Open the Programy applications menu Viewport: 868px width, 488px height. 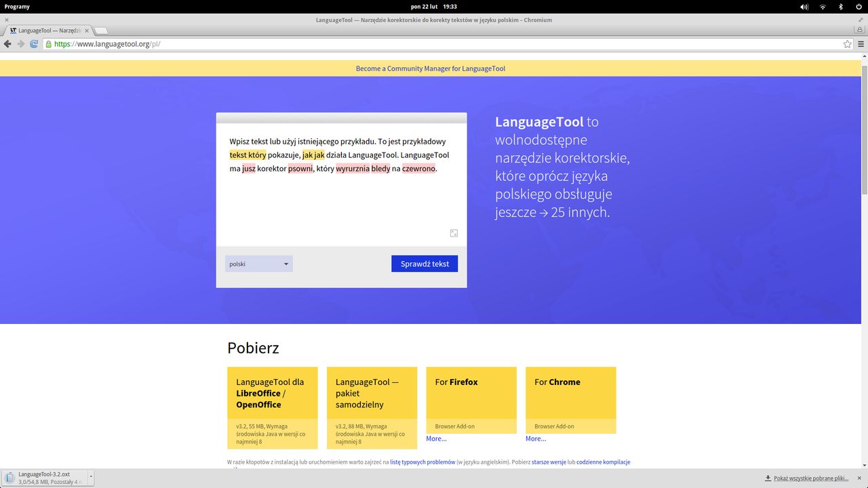tap(17, 6)
